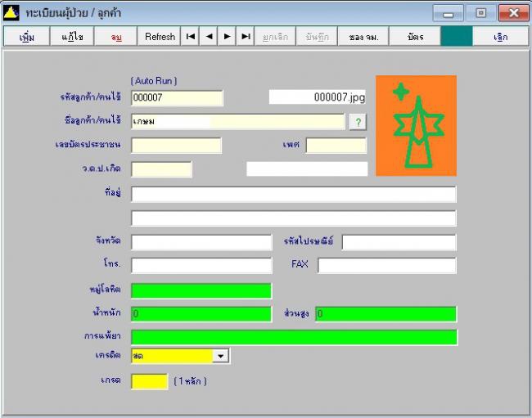Click the customer name field เกษม
The image size is (532, 418).
[x=238, y=121]
